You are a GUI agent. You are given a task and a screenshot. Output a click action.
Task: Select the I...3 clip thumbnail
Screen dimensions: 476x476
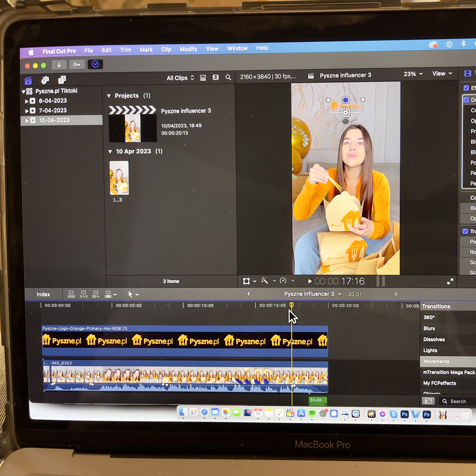pos(119,178)
